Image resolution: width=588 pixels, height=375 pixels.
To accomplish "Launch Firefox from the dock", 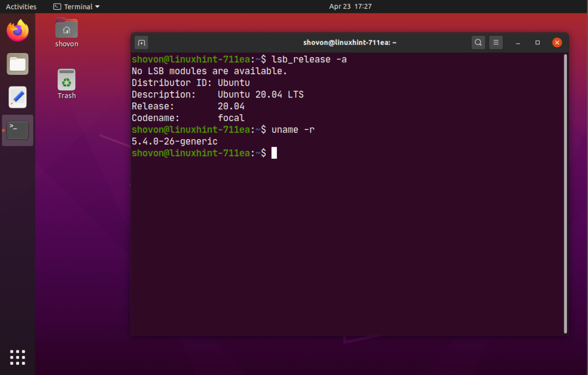I will pos(17,30).
